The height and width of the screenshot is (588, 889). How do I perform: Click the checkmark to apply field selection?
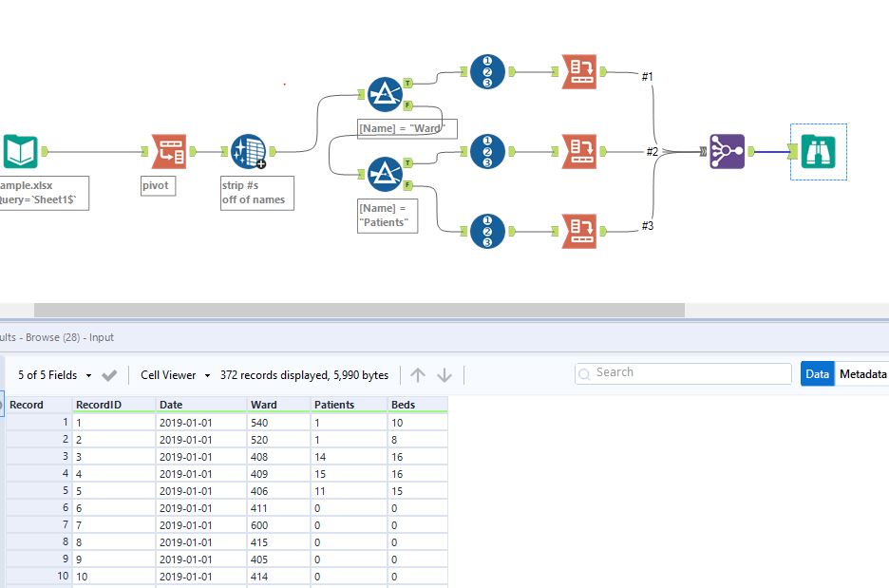coord(108,374)
